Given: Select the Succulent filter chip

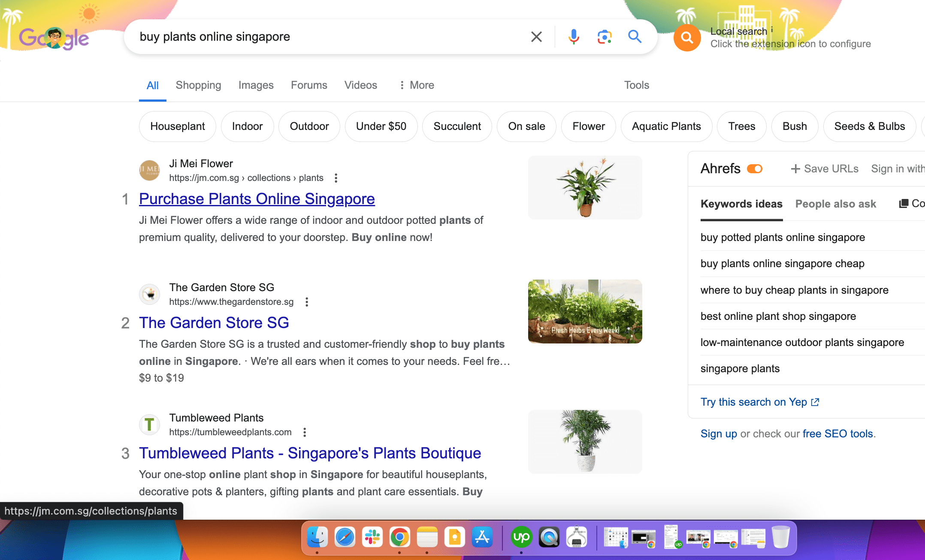Looking at the screenshot, I should [457, 126].
